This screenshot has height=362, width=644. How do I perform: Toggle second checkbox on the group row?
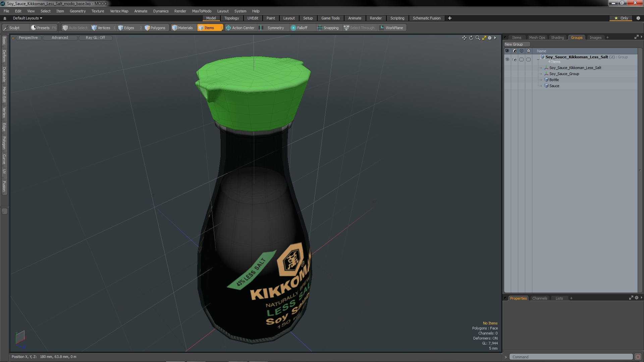point(529,59)
